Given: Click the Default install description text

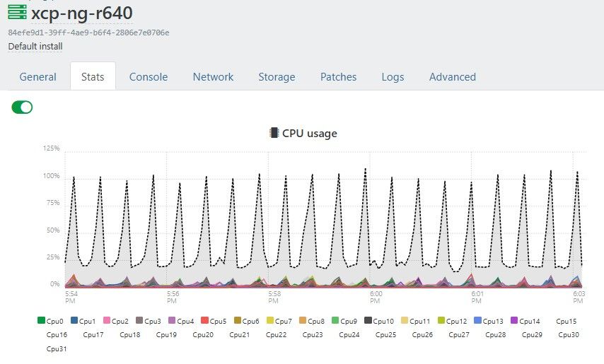Looking at the screenshot, I should 35,47.
